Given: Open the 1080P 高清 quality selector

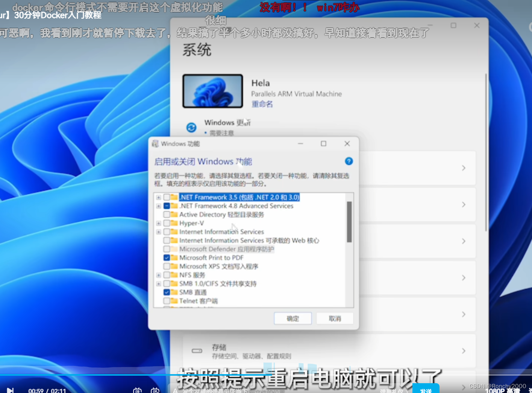Looking at the screenshot, I should [502, 391].
